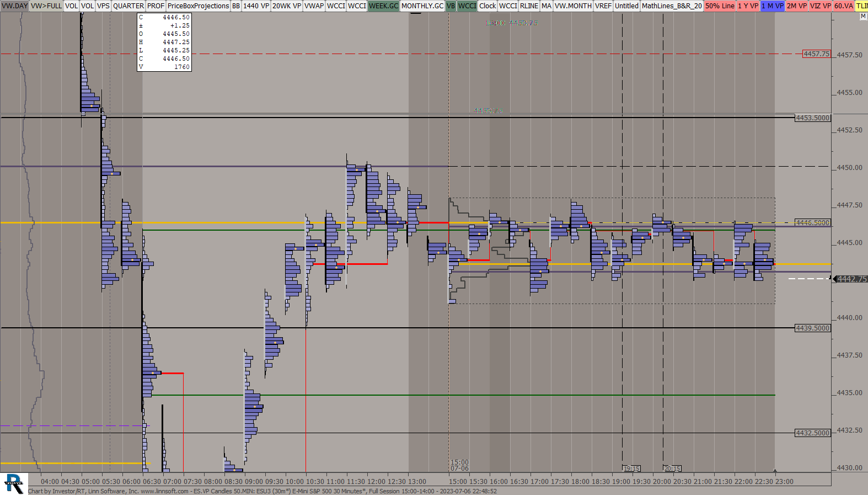The height and width of the screenshot is (495, 868).
Task: Click the Untitled toolbar button
Action: click(x=626, y=6)
